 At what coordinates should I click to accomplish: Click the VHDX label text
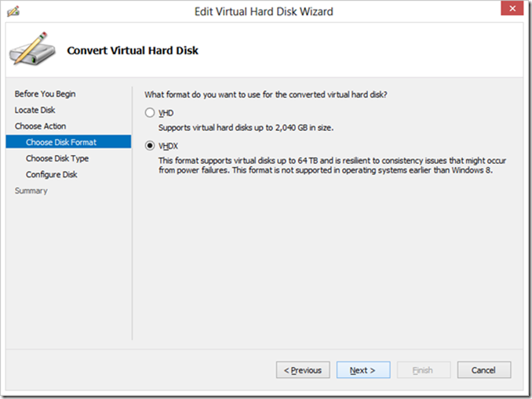[168, 146]
